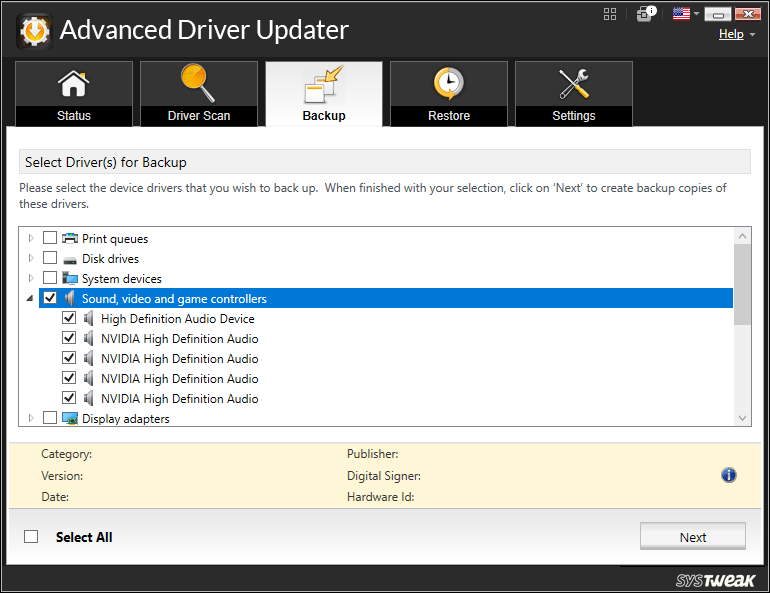Check the System devices checkbox
Image resolution: width=770 pixels, height=593 pixels.
tap(50, 278)
